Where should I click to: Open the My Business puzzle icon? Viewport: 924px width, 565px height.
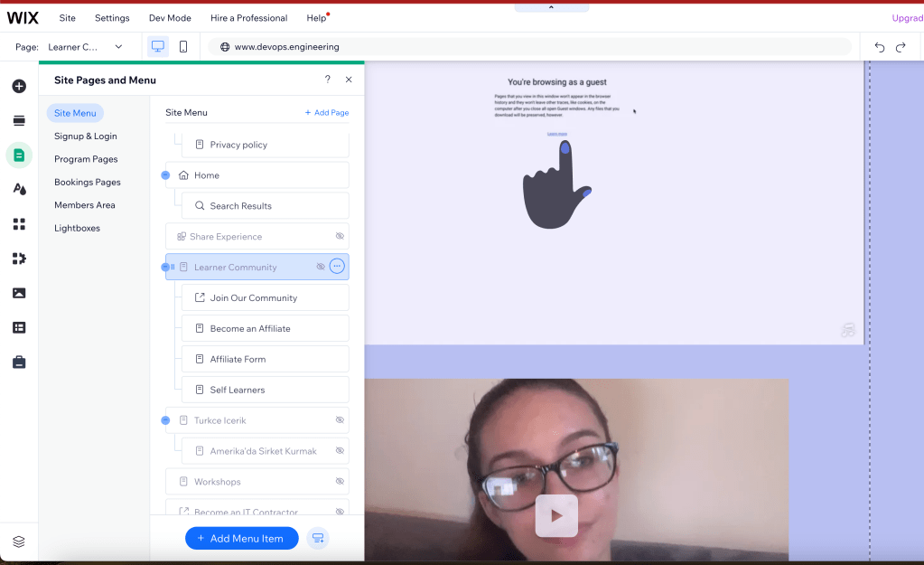pyautogui.click(x=19, y=259)
